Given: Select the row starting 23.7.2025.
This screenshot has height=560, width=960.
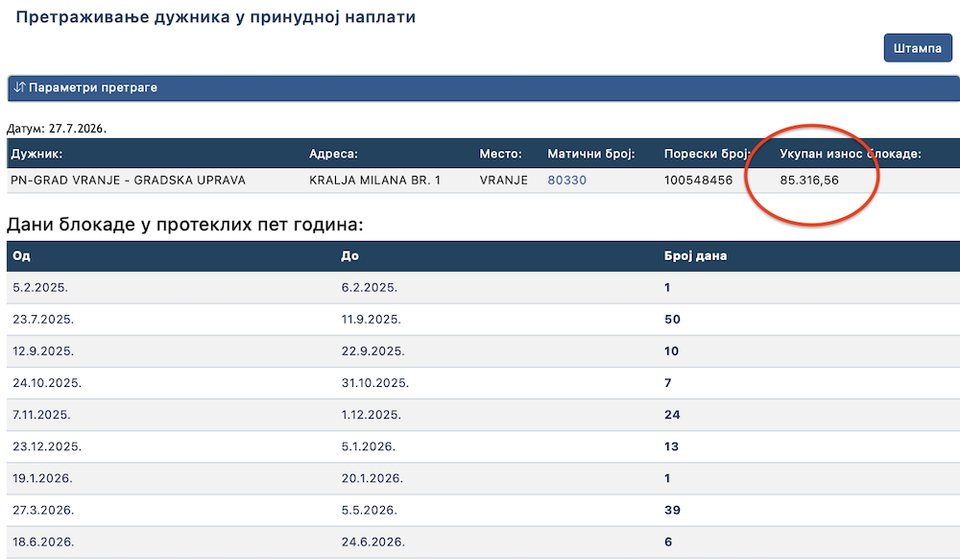Looking at the screenshot, I should point(484,319).
